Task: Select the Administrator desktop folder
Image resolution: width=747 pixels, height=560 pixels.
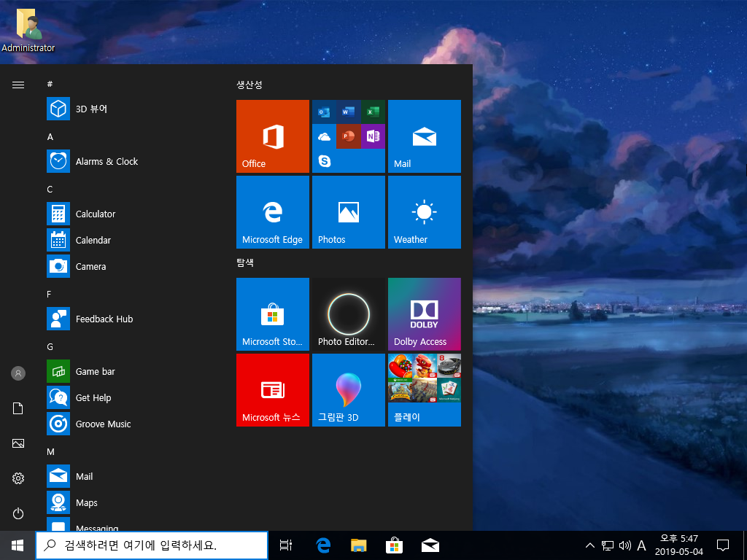Action: [x=28, y=29]
